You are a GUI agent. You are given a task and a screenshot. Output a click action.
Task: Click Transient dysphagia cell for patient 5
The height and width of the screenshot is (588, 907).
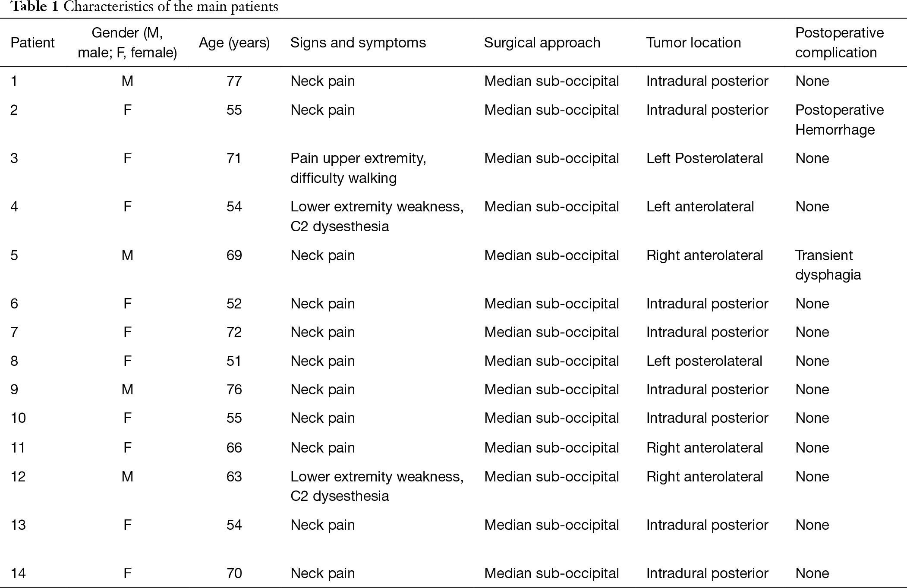pos(828,265)
